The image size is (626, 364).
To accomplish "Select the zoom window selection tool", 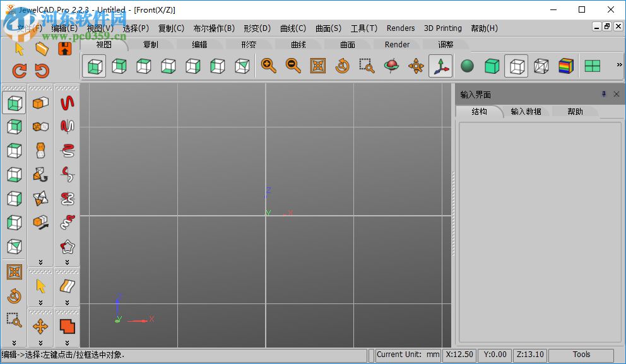I will click(367, 66).
